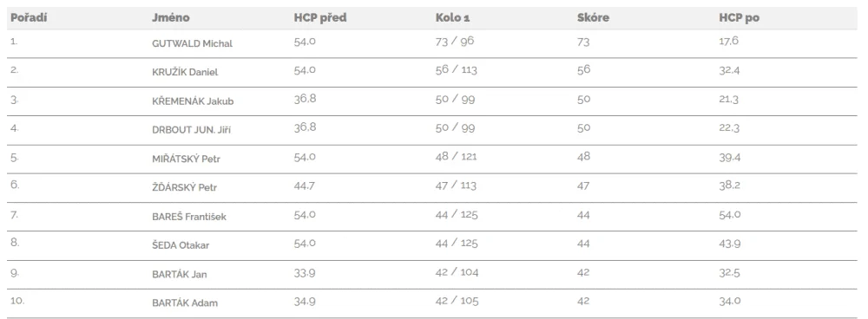Select the HCP před column header
Viewport: 868px width, 319px height.
[x=320, y=17]
